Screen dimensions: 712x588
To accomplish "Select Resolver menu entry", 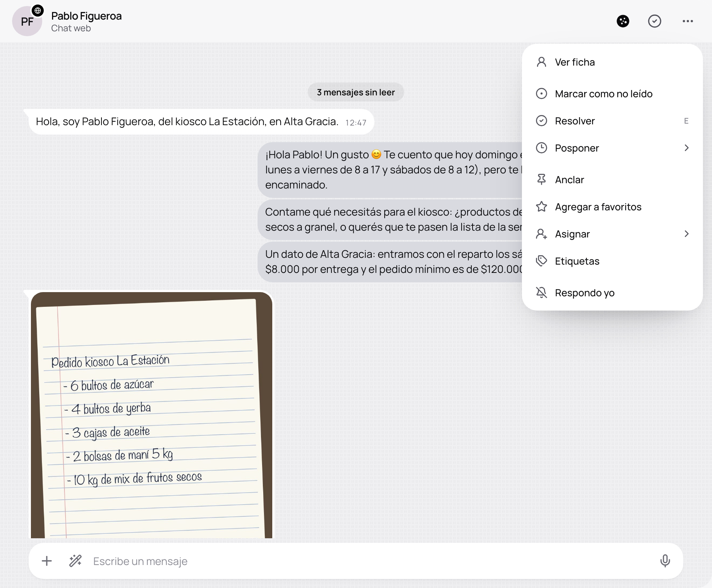I will pos(612,121).
